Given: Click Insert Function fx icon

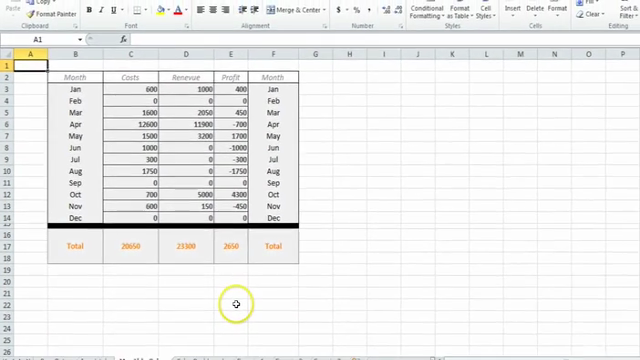Looking at the screenshot, I should point(123,39).
